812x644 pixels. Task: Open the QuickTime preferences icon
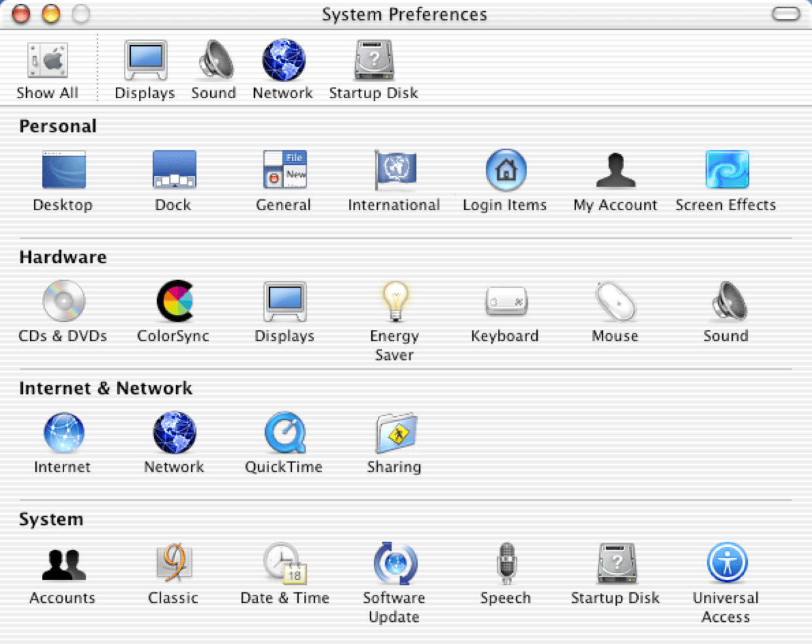[285, 433]
